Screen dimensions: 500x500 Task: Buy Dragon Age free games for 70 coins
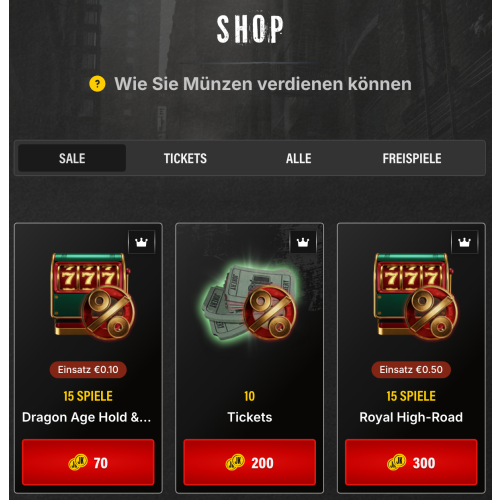point(88,462)
